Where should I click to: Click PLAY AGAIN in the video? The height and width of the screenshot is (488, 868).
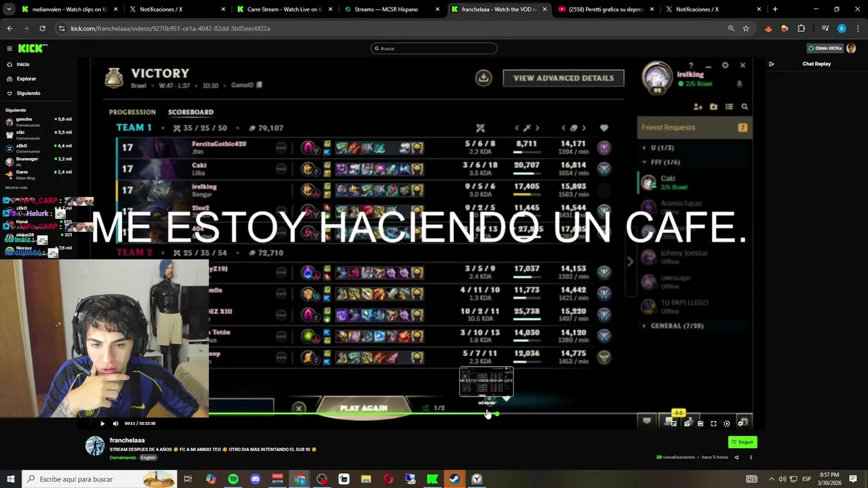point(363,408)
